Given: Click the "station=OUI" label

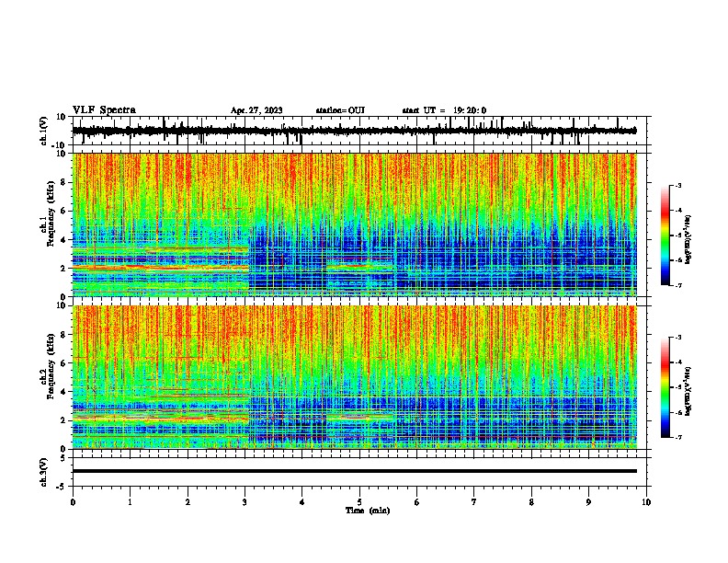Looking at the screenshot, I should [x=340, y=110].
